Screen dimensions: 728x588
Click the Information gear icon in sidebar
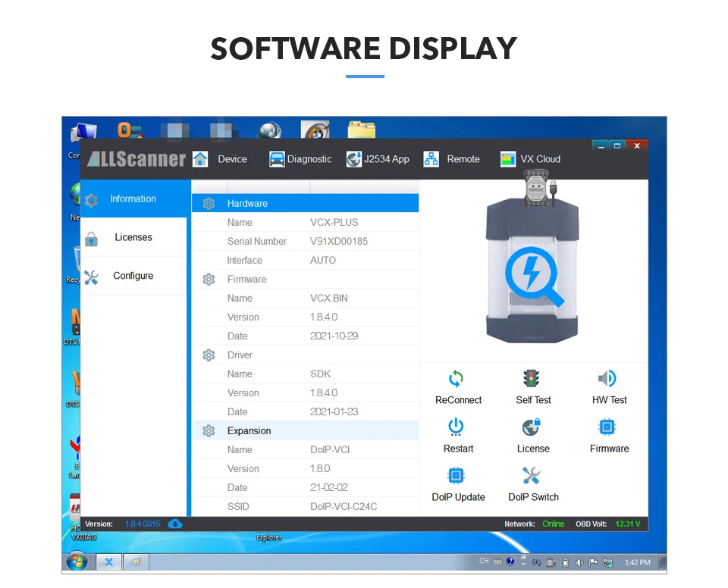click(91, 201)
